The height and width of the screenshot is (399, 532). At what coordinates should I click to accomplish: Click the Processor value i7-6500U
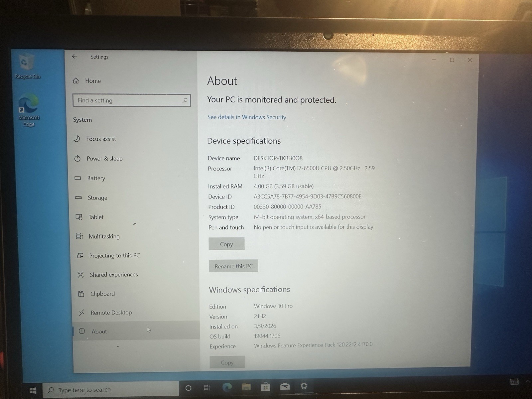314,172
